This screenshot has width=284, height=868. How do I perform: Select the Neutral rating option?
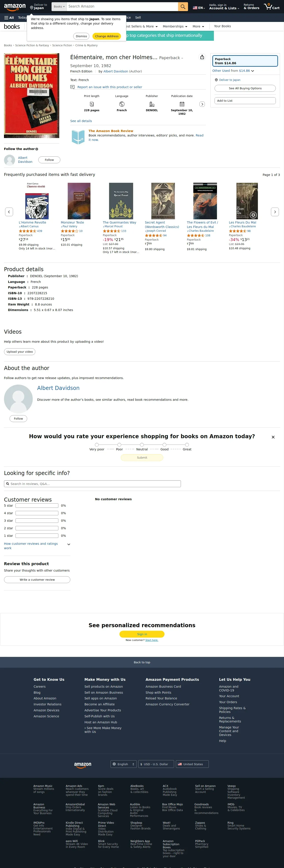[142, 444]
